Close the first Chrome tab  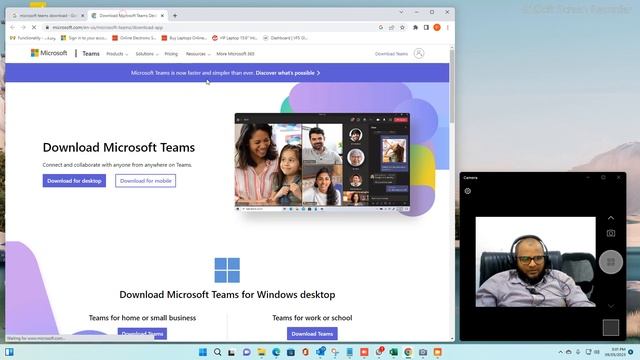tap(82, 16)
